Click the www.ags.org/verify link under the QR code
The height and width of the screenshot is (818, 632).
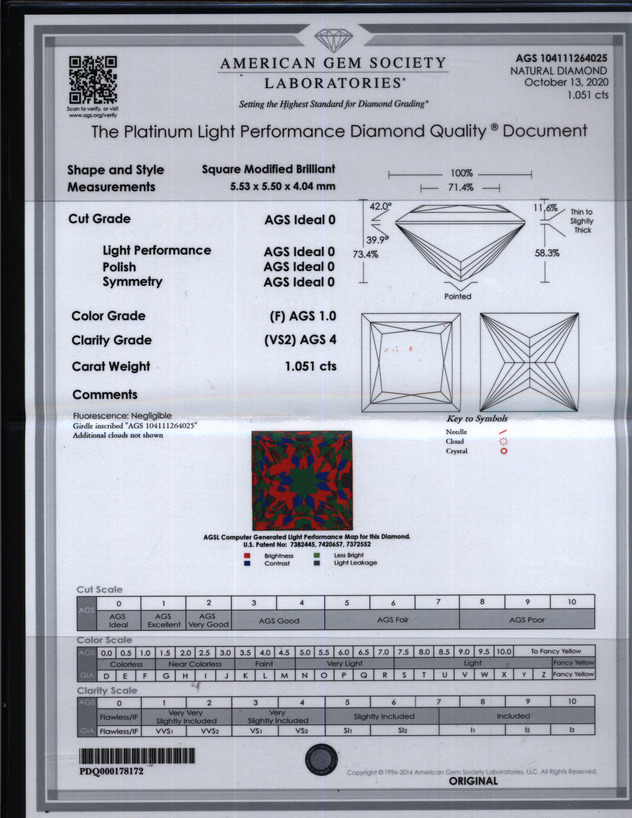point(92,115)
